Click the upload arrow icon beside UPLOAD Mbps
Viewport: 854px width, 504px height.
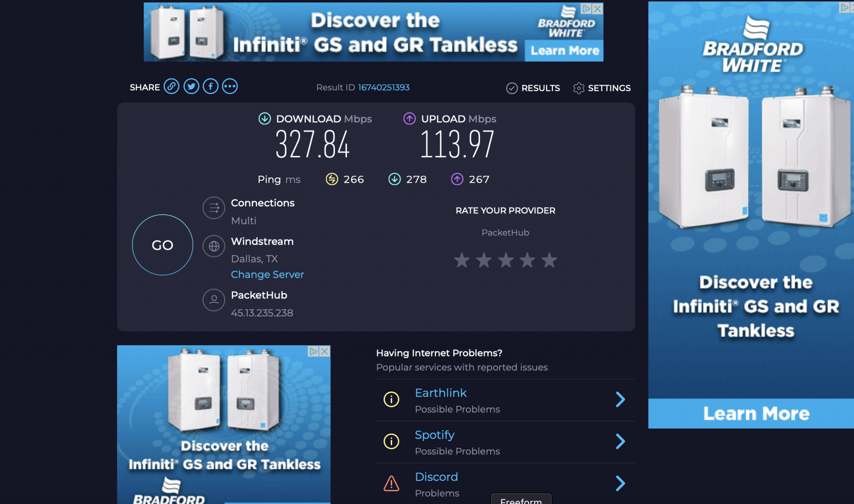409,119
